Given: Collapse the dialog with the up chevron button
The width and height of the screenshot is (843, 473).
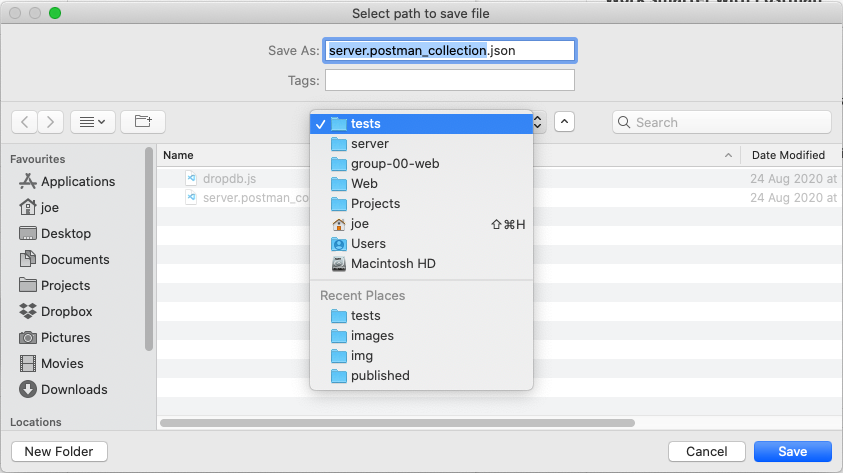Looking at the screenshot, I should [x=564, y=122].
